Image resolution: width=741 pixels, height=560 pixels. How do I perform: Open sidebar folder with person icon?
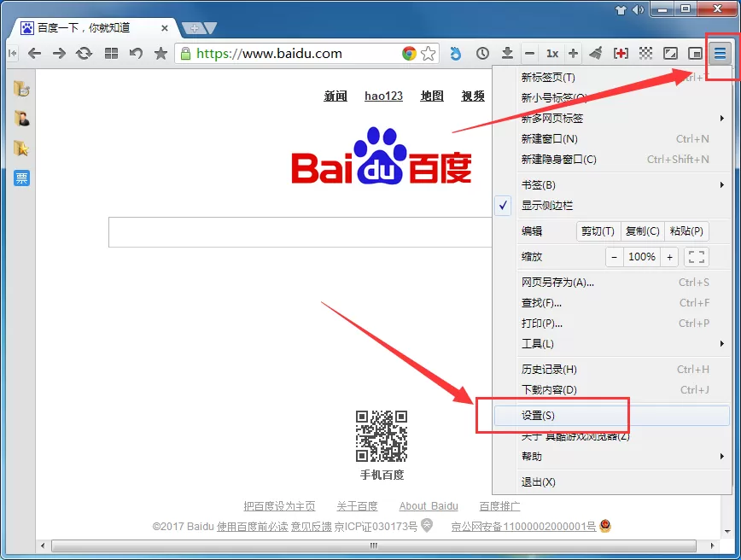coord(21,118)
